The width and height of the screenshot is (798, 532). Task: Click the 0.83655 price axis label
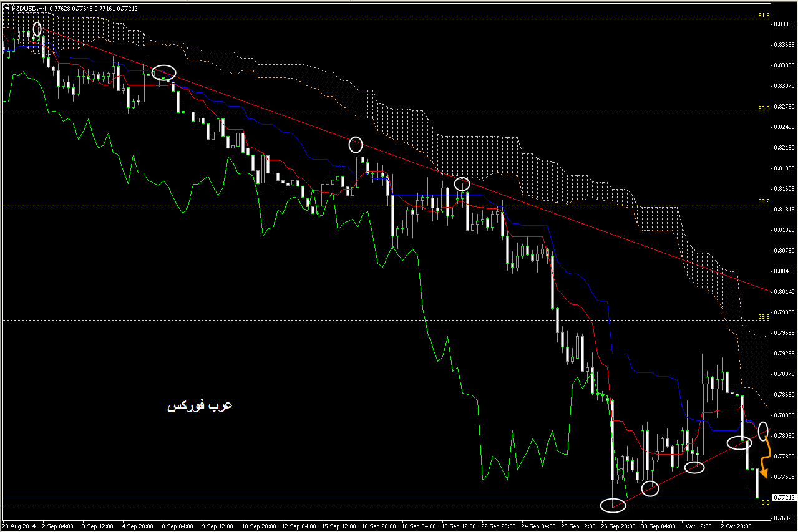pos(785,45)
